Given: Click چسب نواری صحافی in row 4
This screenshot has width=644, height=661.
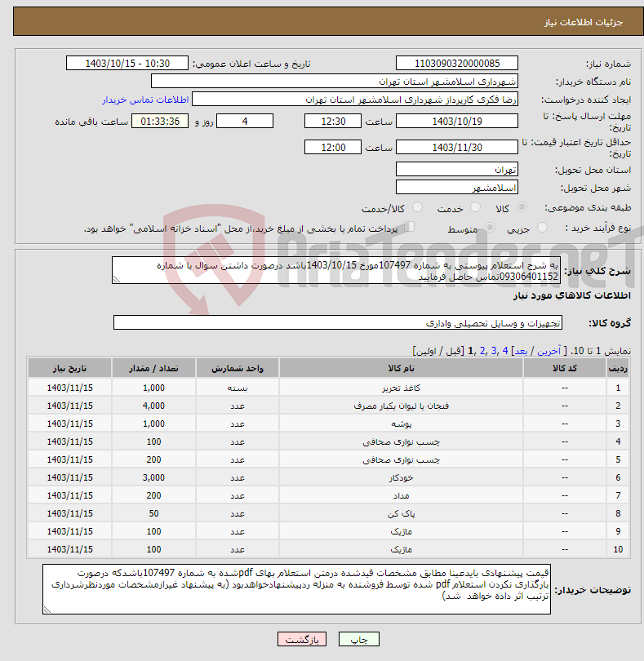Looking at the screenshot, I should pyautogui.click(x=401, y=441).
